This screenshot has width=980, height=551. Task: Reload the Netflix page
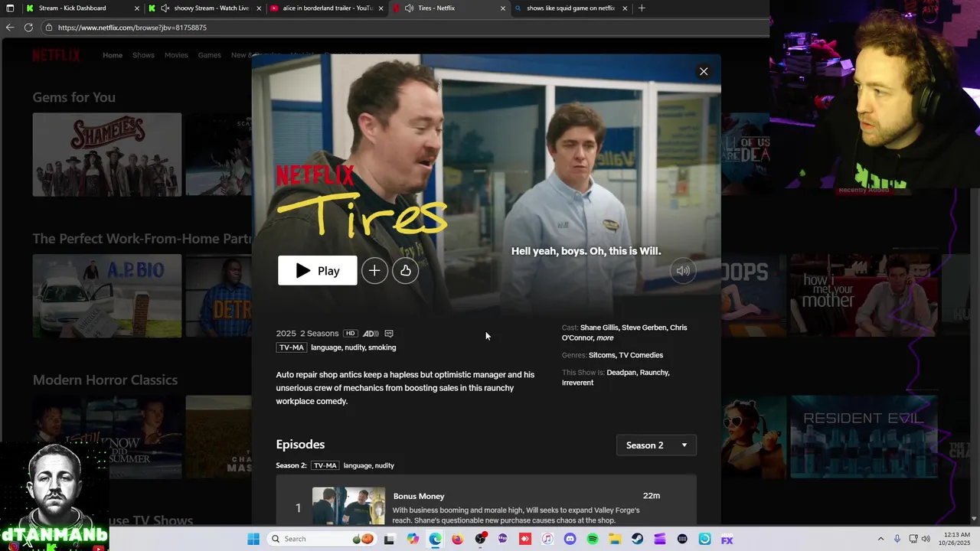click(x=28, y=28)
